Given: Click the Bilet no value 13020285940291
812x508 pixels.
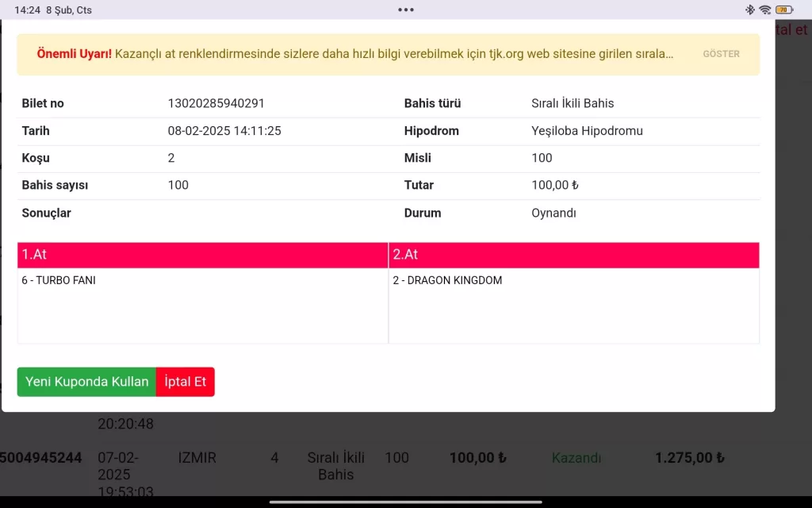Looking at the screenshot, I should point(216,103).
